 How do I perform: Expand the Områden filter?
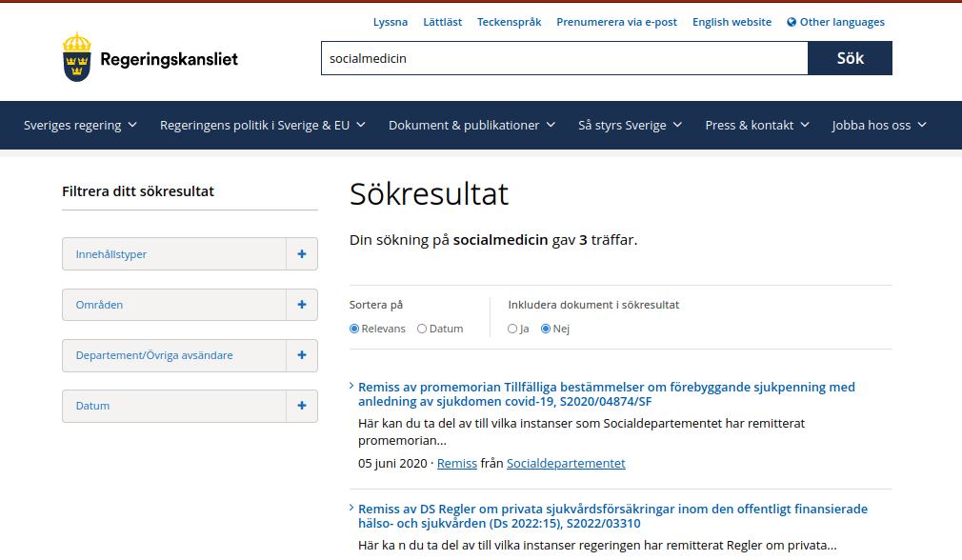(x=302, y=304)
